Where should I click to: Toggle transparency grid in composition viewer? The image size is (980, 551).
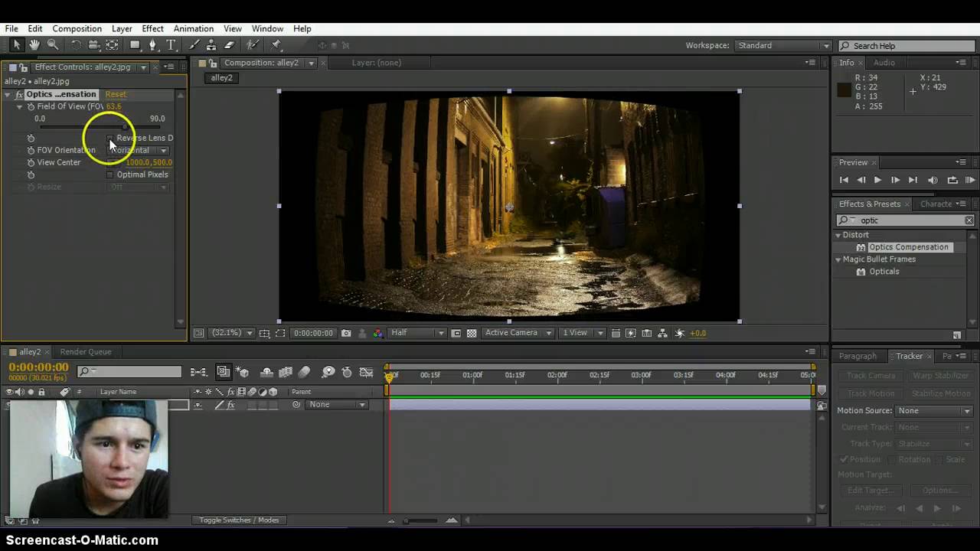(472, 333)
